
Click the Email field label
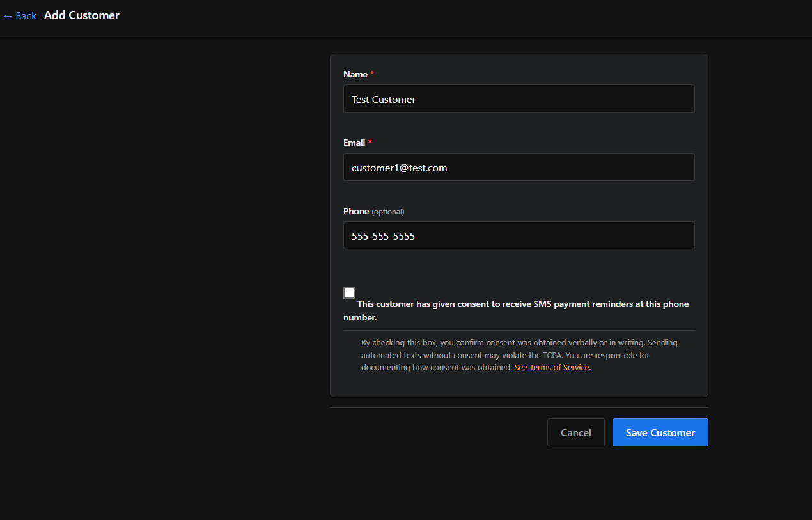tap(357, 143)
